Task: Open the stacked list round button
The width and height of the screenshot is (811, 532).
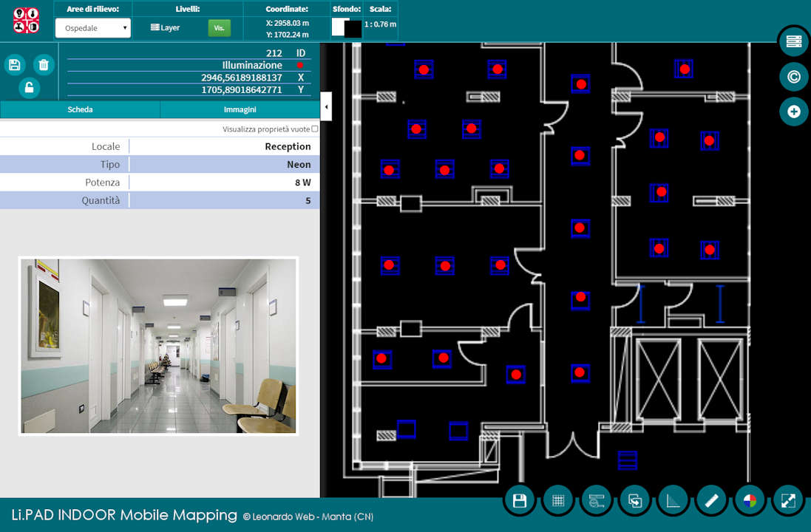Action: coord(793,41)
